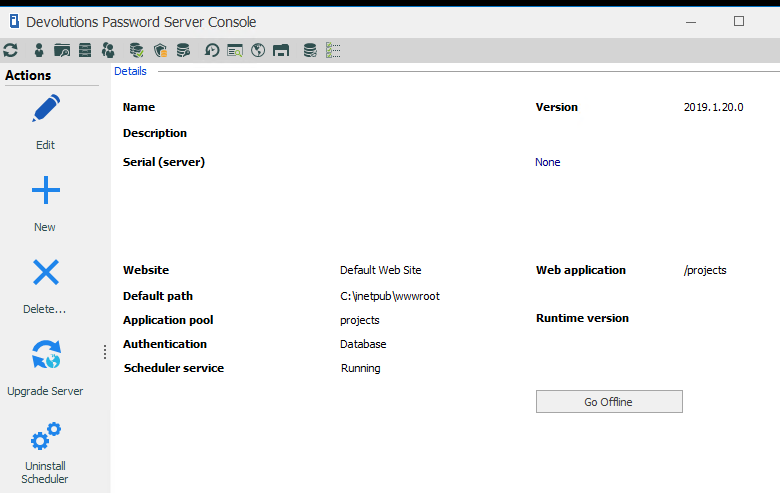Click the Authentication label
Screen dimensions: 780x493
[x=165, y=344]
